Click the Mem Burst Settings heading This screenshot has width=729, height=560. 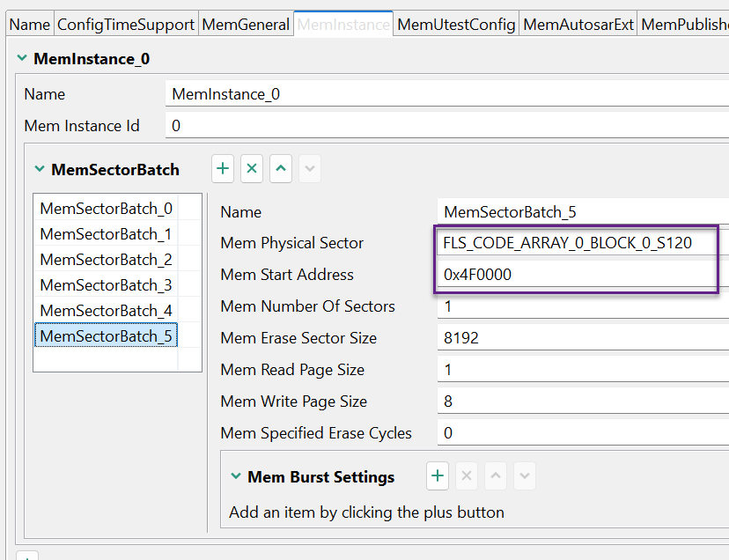(320, 476)
